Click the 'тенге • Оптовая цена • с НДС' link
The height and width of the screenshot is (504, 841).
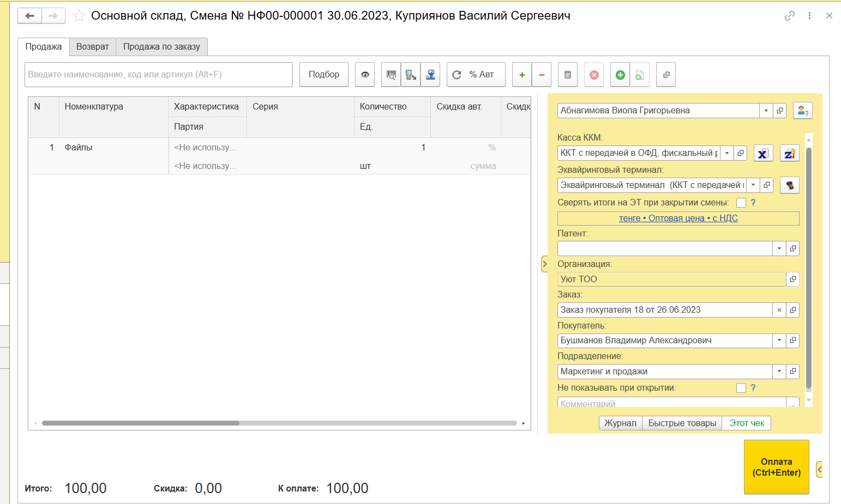click(678, 218)
